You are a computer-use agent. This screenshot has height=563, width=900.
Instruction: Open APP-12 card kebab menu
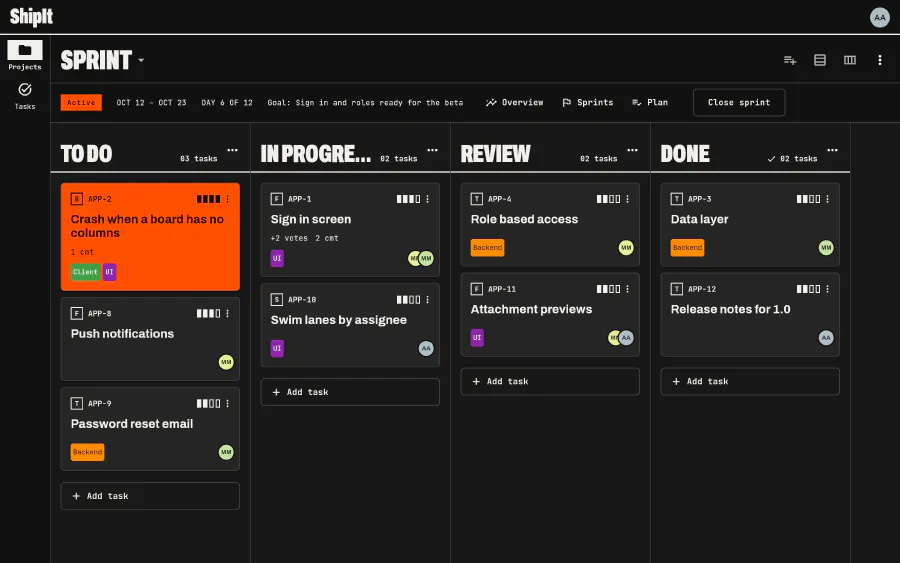(x=828, y=289)
